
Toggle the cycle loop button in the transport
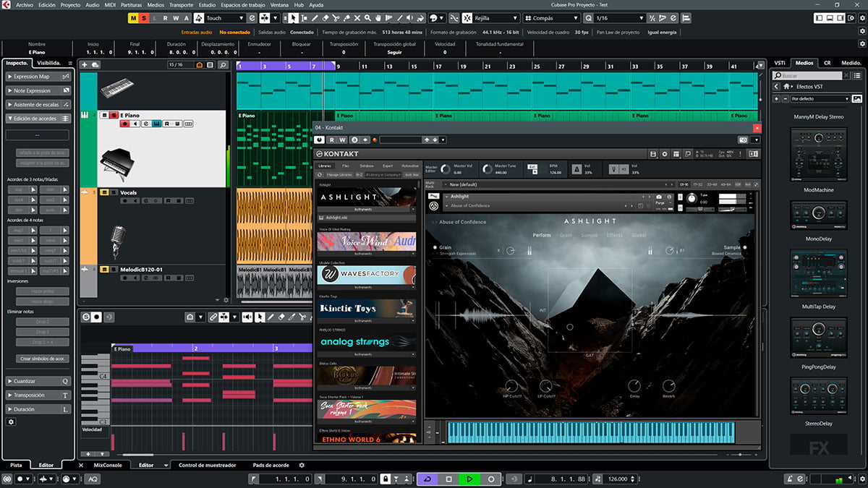(x=427, y=479)
